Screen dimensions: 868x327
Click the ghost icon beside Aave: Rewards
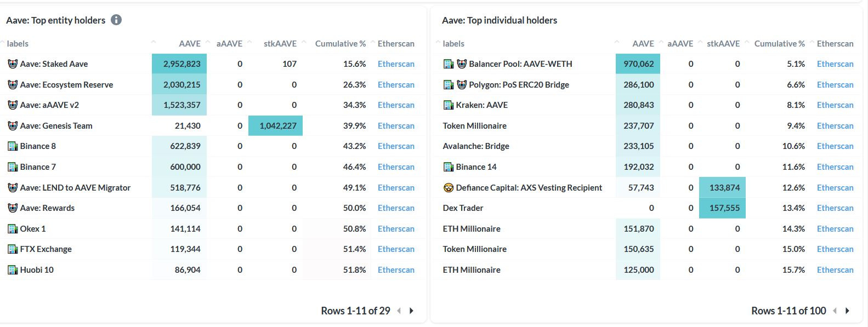13,208
